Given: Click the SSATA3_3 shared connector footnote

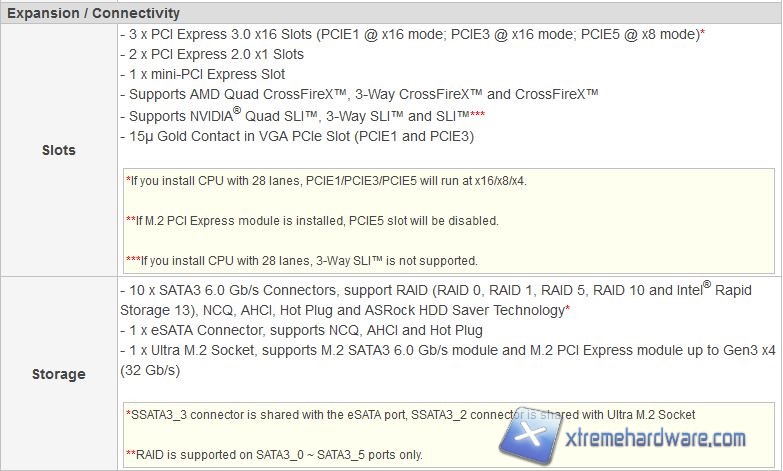Looking at the screenshot, I should pos(410,414).
